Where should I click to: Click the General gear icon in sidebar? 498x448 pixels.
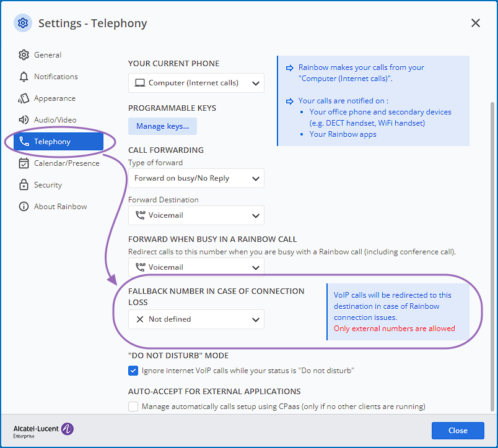click(24, 55)
